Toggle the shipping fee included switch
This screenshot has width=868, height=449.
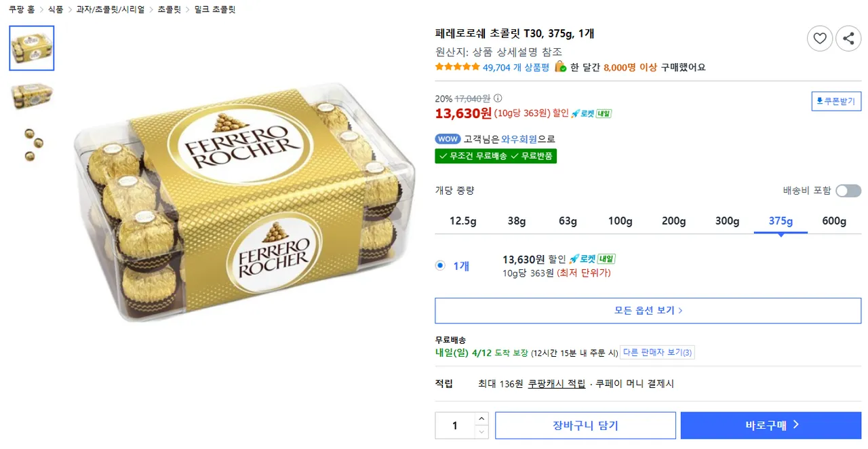coord(848,191)
